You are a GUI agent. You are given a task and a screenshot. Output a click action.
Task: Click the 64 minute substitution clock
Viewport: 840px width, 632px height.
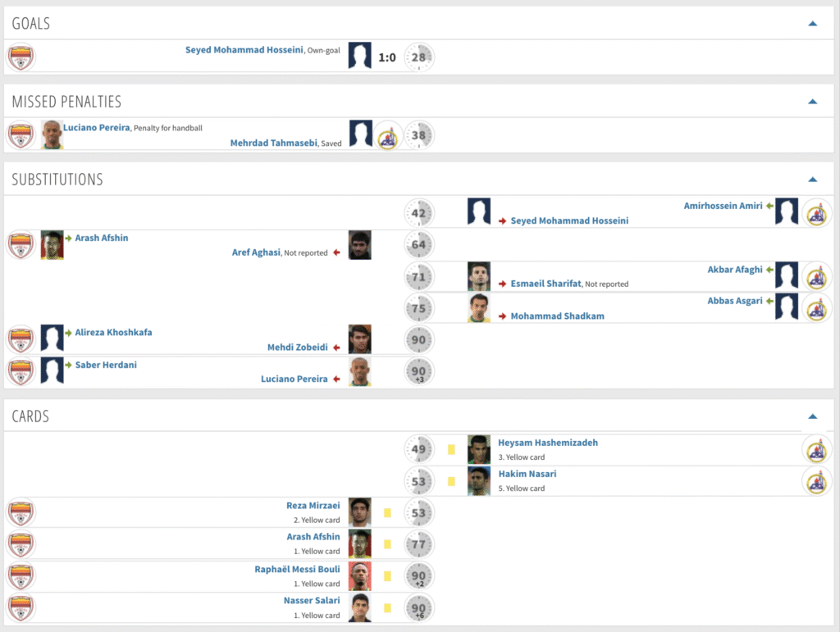(x=419, y=244)
